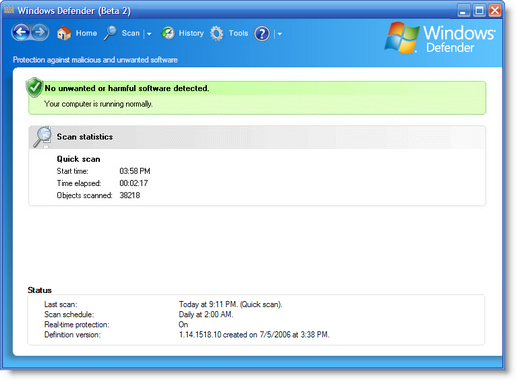The height and width of the screenshot is (380, 516).
Task: Open the History page label
Action: coord(191,33)
